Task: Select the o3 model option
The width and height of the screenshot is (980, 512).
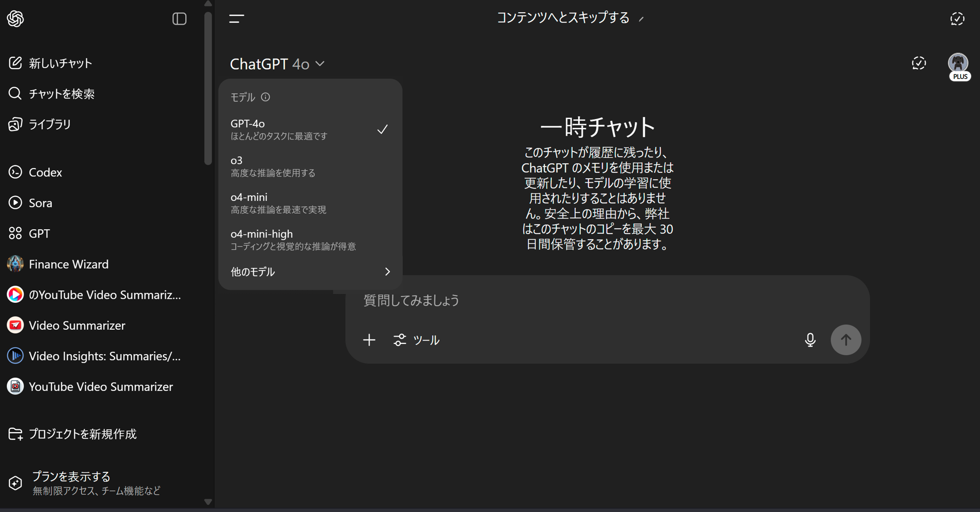Action: (310, 166)
